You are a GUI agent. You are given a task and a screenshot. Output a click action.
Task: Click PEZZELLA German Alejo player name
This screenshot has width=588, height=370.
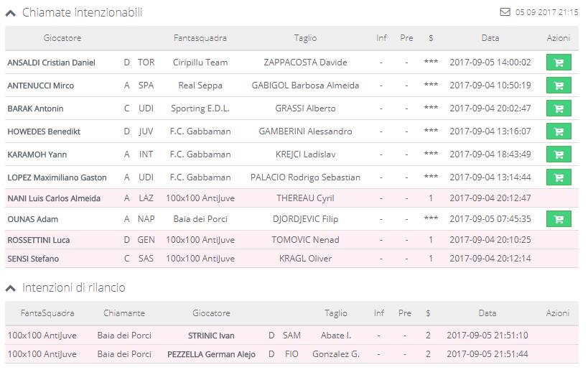click(211, 354)
